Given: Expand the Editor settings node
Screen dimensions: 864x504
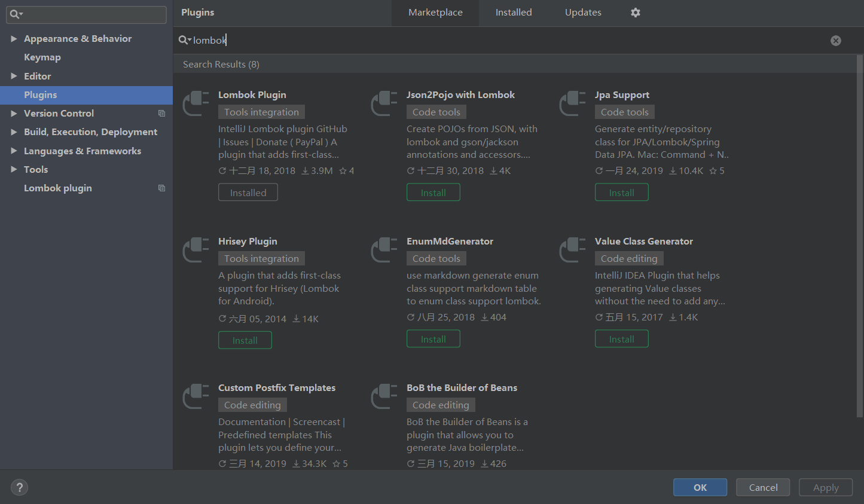Looking at the screenshot, I should 14,77.
